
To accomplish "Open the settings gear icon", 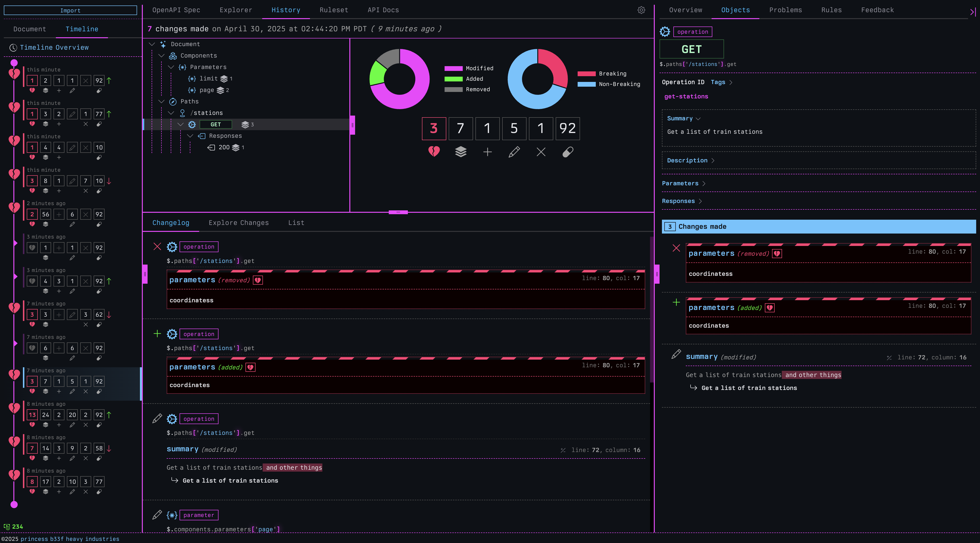I will 641,10.
